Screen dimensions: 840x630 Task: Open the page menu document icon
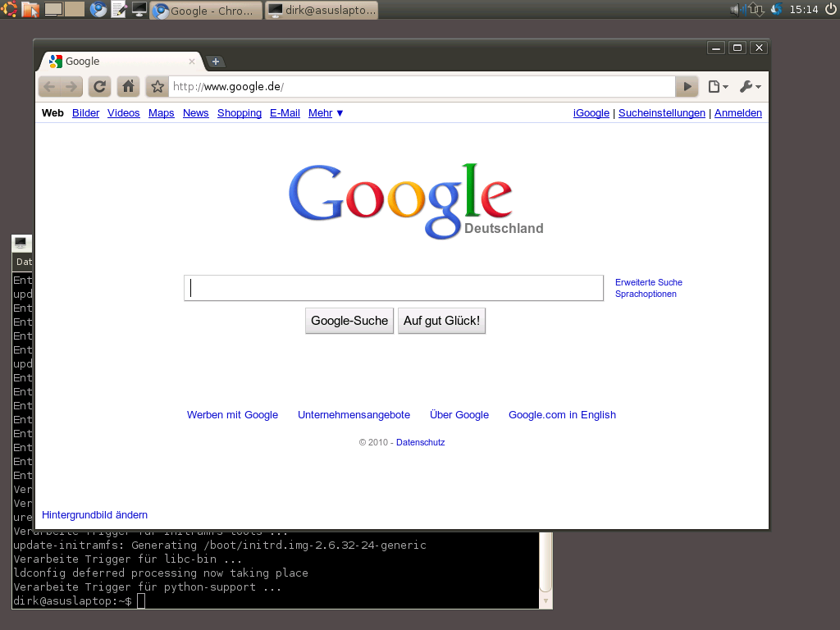(718, 86)
